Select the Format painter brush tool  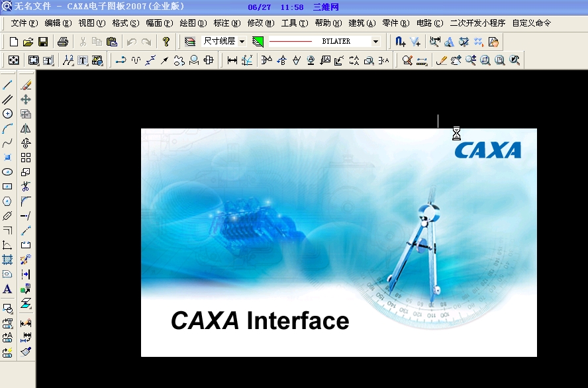[26, 352]
